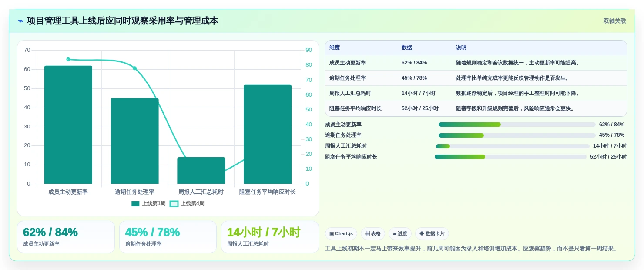Click the 逾期任务处理率 bar in the chart
Viewport: 644px width, 270px height.
(134, 141)
